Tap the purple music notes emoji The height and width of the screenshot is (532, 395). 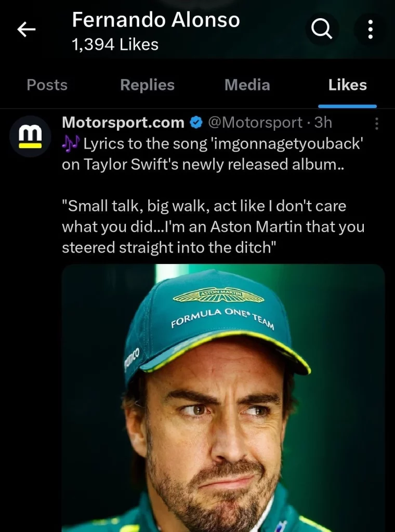pyautogui.click(x=71, y=143)
